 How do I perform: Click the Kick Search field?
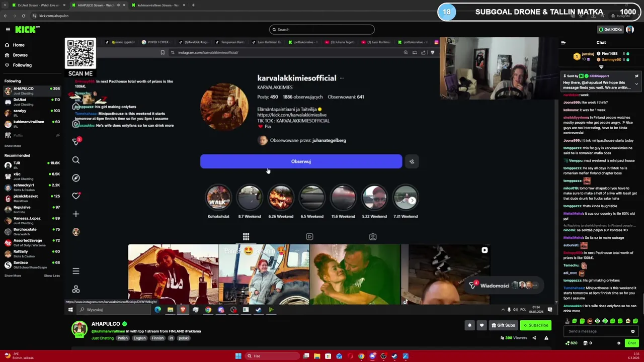coord(322,30)
